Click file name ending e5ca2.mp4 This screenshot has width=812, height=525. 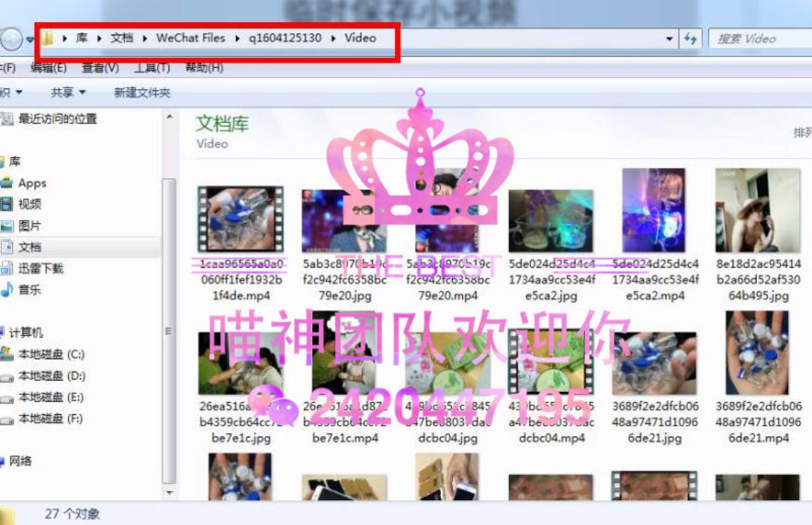tap(655, 280)
